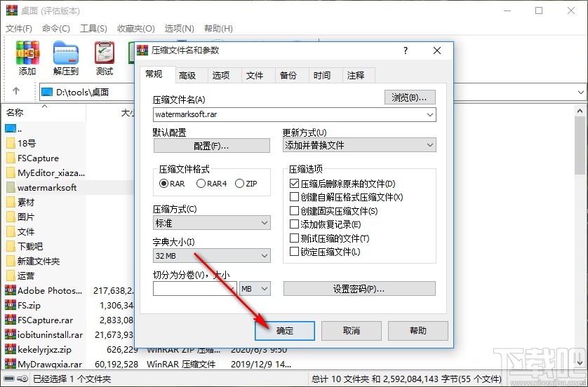Viewport: 588px width, 387px height.
Task: Click the 图片 folder icon
Action: click(x=11, y=217)
